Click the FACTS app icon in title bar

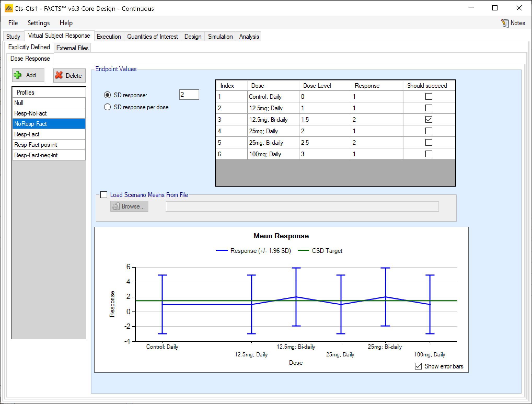coord(9,8)
